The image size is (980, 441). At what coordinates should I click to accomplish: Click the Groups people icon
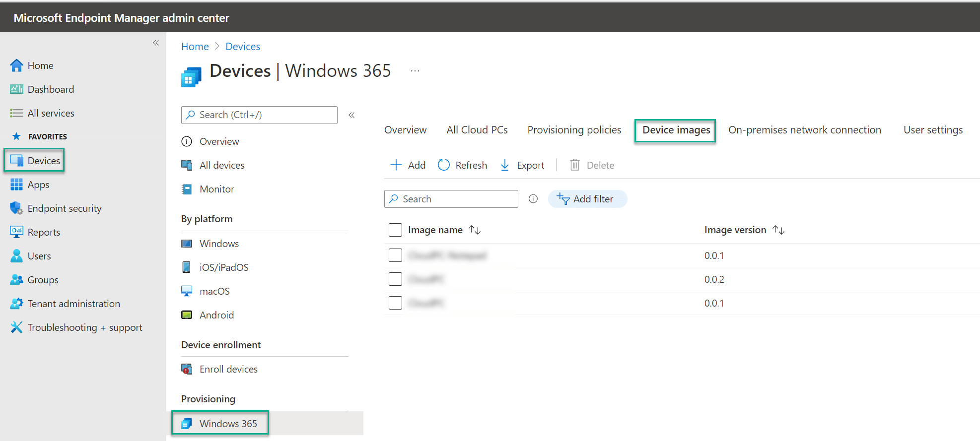16,280
